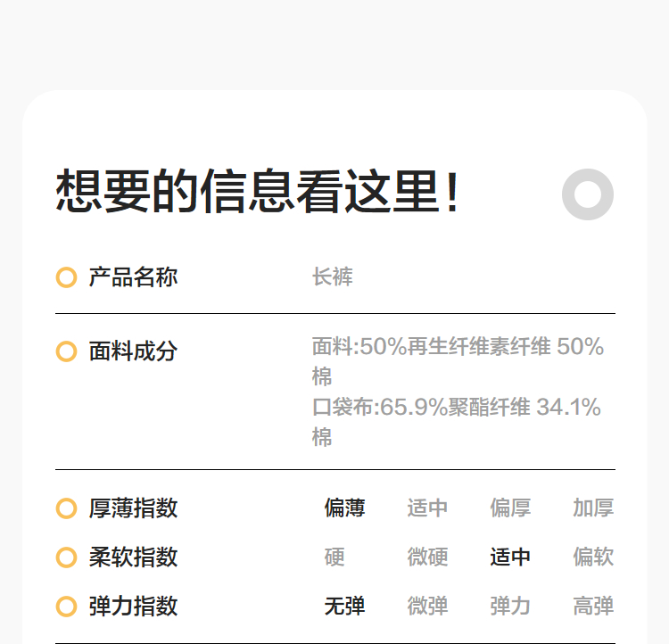Select 偏薄 thickness option
This screenshot has height=644, width=669.
pos(344,508)
